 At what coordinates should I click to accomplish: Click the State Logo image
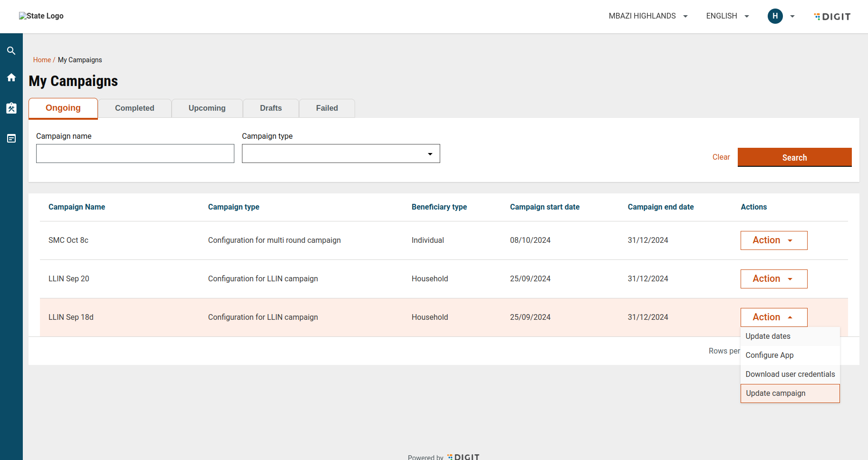[41, 16]
